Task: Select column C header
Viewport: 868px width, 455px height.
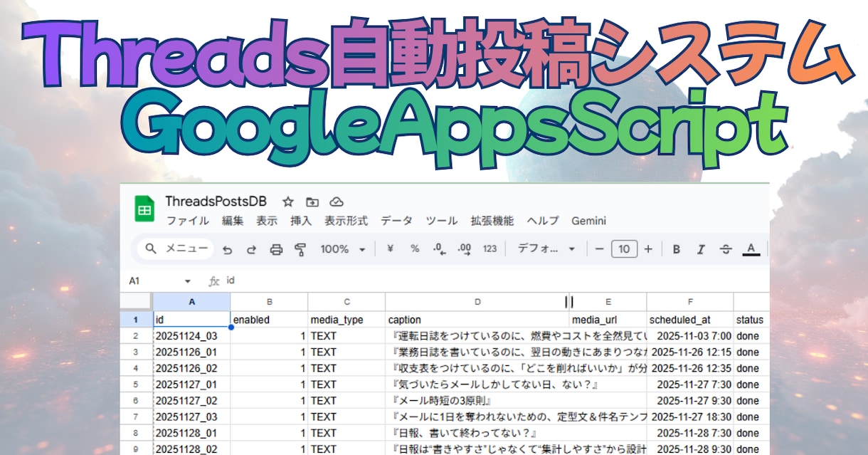Action: pos(346,301)
